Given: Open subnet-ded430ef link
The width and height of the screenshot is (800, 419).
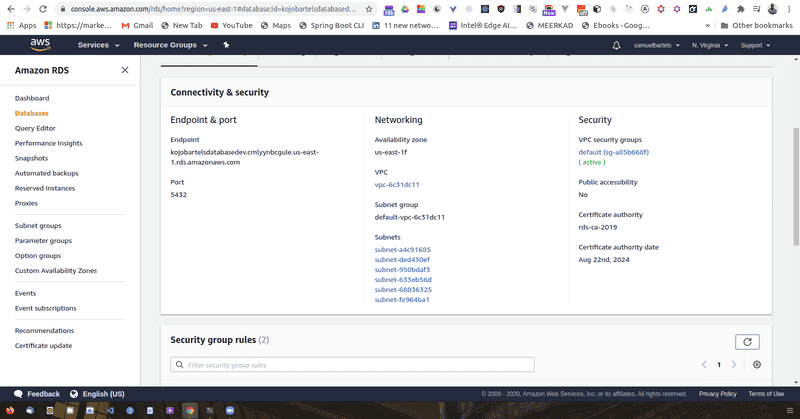Looking at the screenshot, I should (x=402, y=260).
